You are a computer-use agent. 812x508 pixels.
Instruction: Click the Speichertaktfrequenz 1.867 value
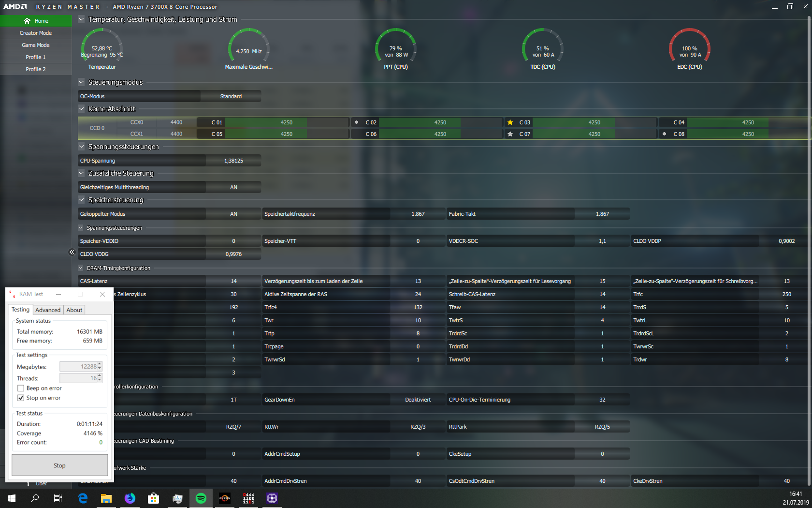[418, 214]
